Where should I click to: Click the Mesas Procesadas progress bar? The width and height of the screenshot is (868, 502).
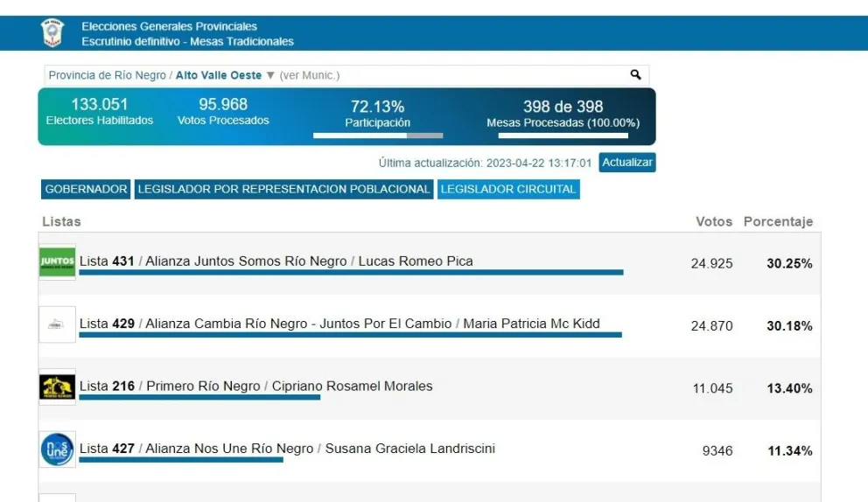(563, 136)
